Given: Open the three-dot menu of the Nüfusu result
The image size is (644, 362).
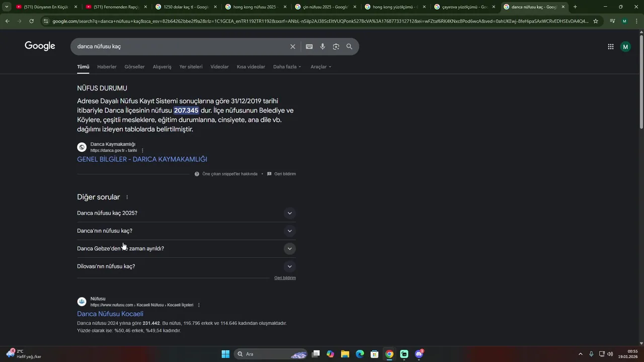Looking at the screenshot, I should 199,305.
